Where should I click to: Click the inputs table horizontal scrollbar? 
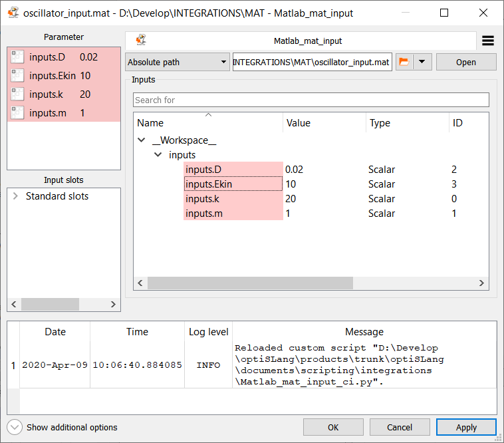click(x=266, y=283)
